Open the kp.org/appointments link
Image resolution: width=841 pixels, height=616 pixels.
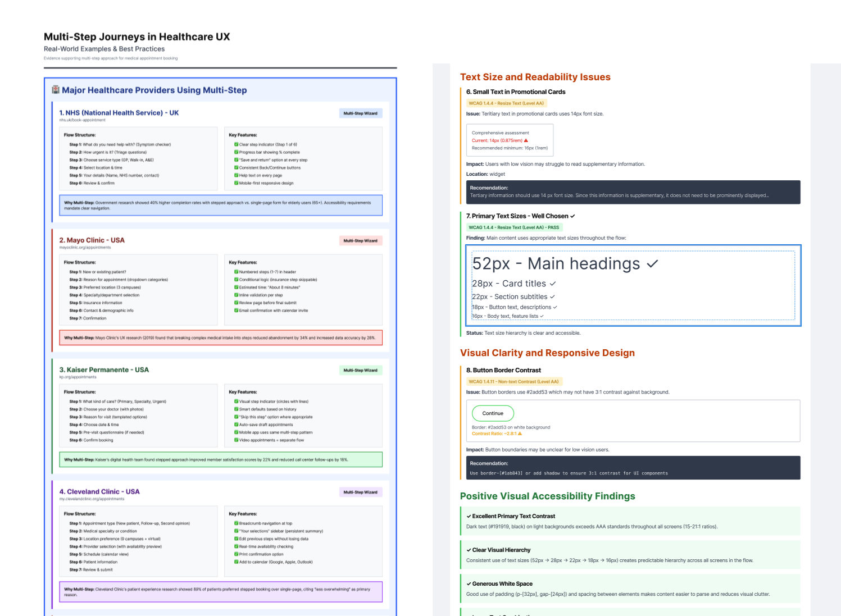pos(78,377)
